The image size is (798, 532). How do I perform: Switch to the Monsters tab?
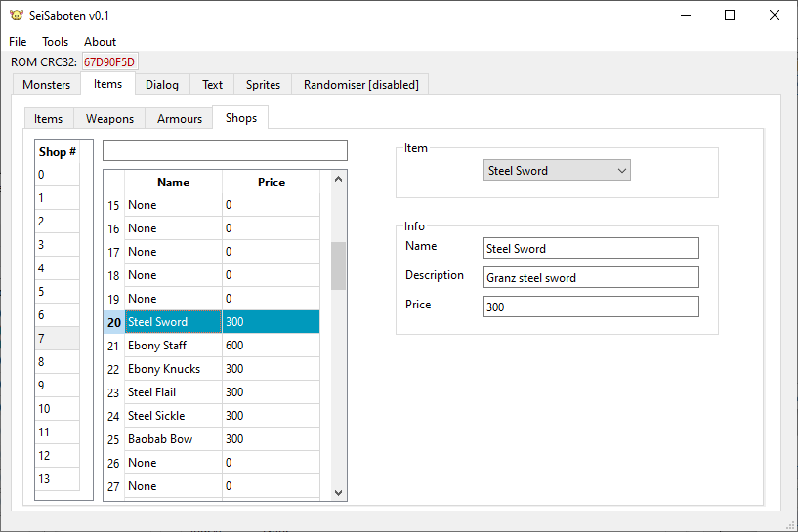pos(46,84)
